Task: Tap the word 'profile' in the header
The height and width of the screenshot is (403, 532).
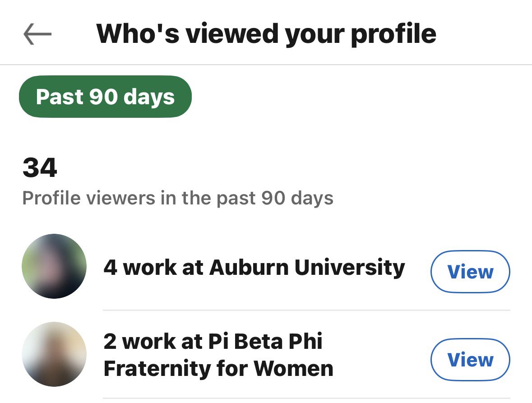Action: [x=394, y=35]
